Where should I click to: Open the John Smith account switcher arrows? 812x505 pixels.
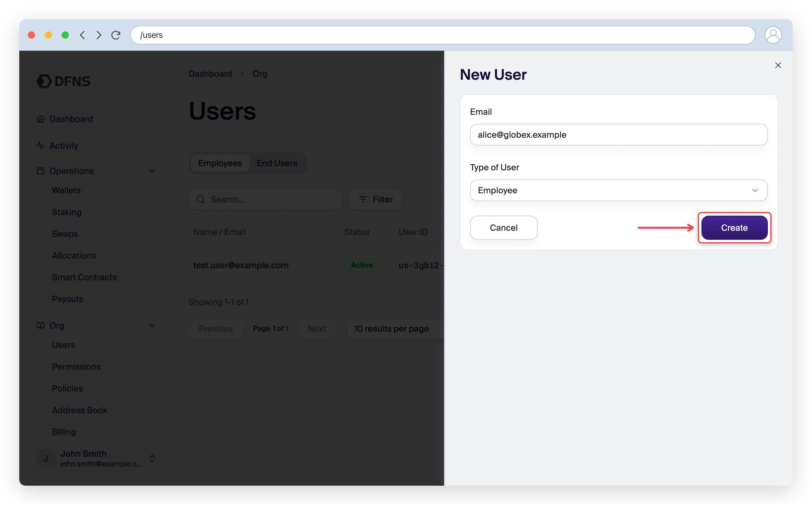pyautogui.click(x=152, y=458)
